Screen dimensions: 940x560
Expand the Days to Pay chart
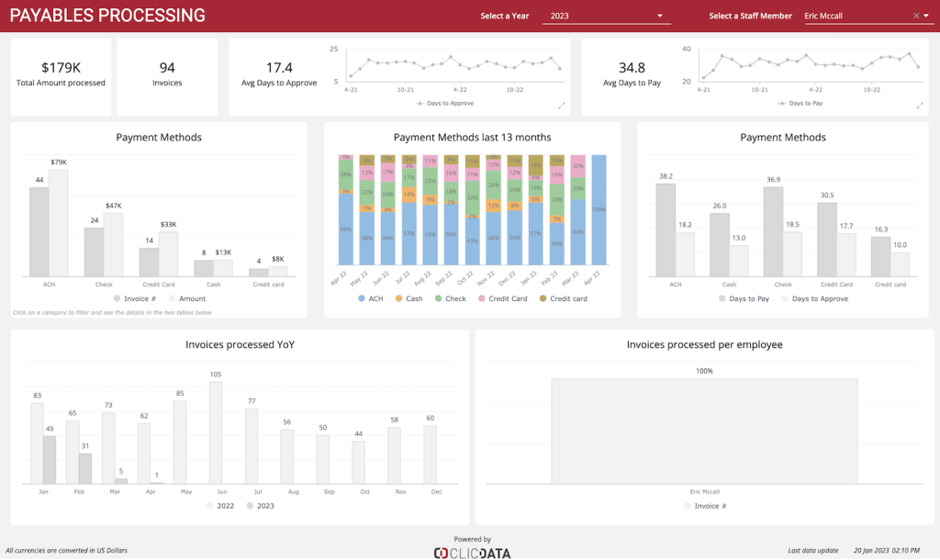919,106
